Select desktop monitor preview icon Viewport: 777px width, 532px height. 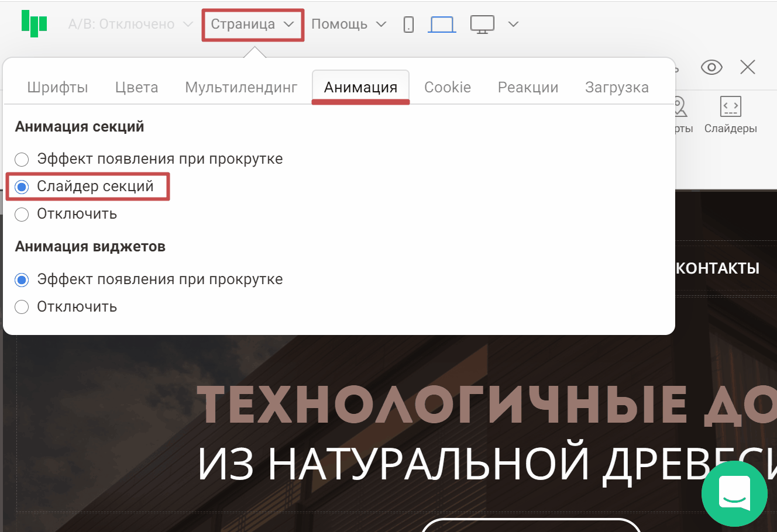point(482,25)
